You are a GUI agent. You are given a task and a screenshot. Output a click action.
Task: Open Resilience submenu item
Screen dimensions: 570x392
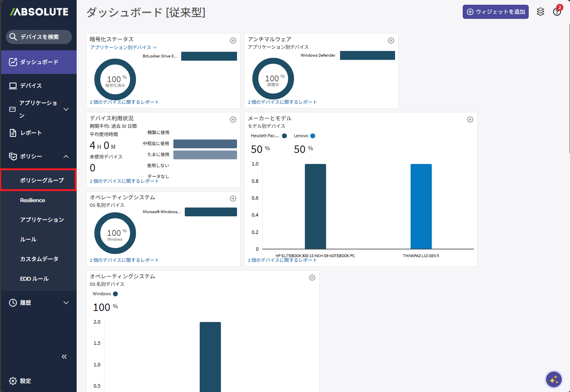33,200
